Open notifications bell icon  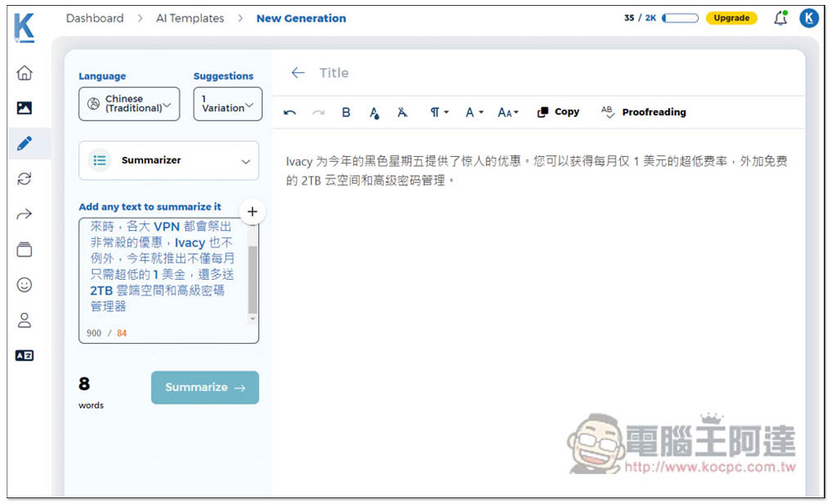tap(780, 18)
